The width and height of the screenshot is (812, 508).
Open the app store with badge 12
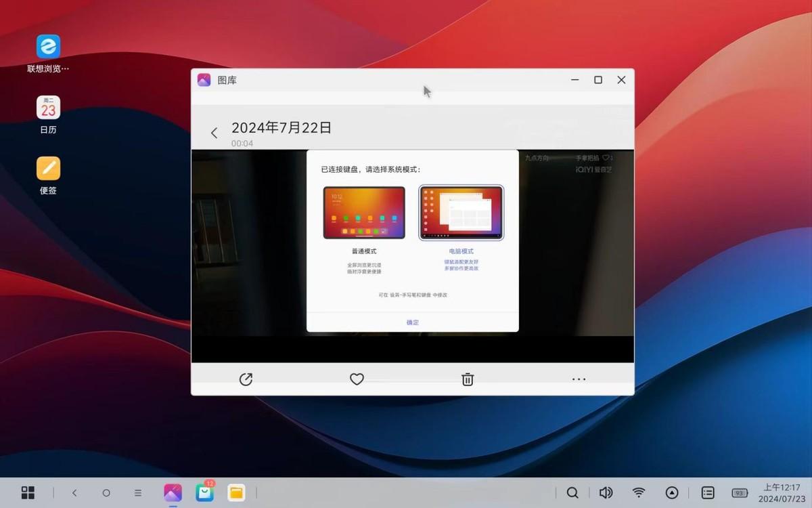coord(205,492)
